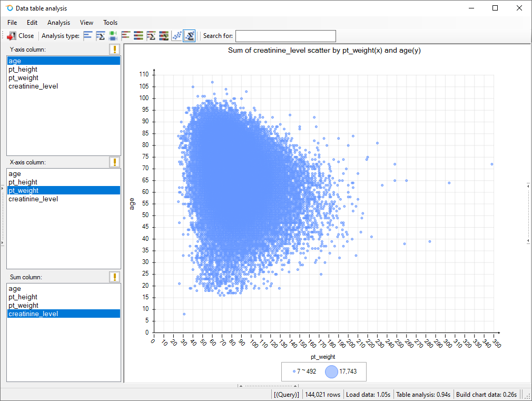Select the plain blue bars analysis type
This screenshot has width=532, height=401.
87,36
